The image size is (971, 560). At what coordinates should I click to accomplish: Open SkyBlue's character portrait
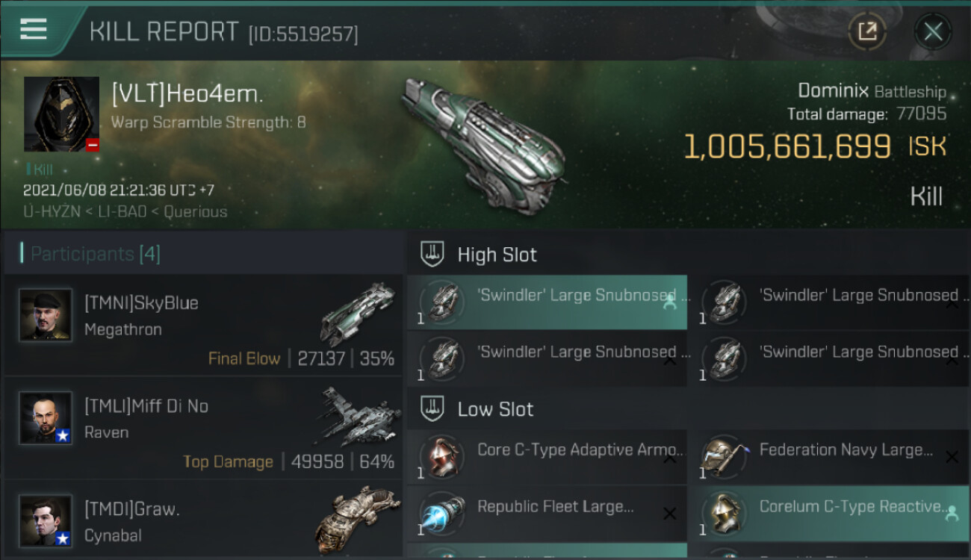click(46, 315)
